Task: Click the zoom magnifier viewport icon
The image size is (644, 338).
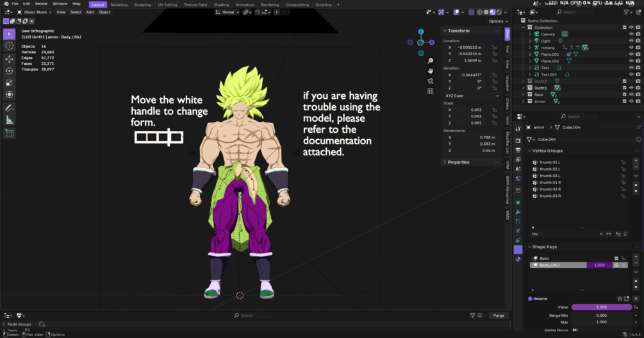Action: coord(430,61)
